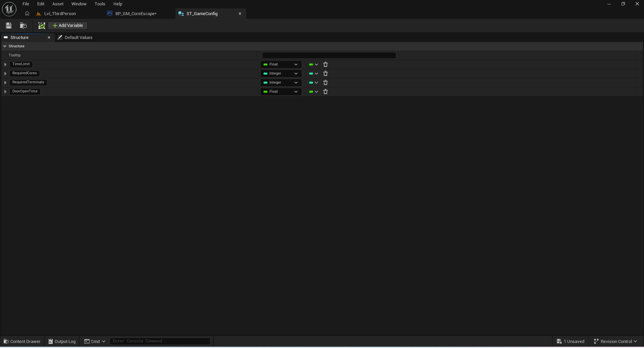
Task: Browse to asset in Content Browser icon
Action: coord(23,26)
